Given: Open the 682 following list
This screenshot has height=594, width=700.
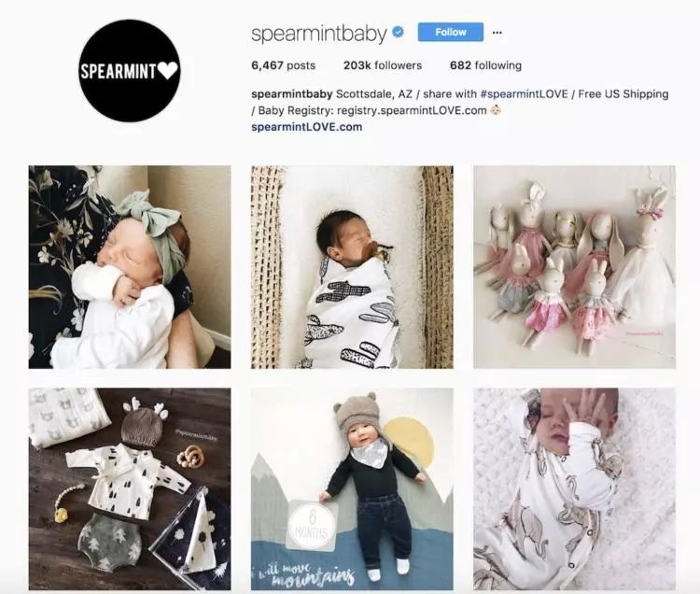Looking at the screenshot, I should click(485, 65).
